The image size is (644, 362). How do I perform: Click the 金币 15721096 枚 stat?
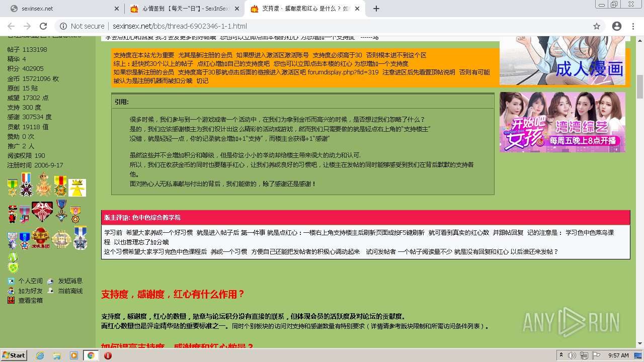click(33, 78)
